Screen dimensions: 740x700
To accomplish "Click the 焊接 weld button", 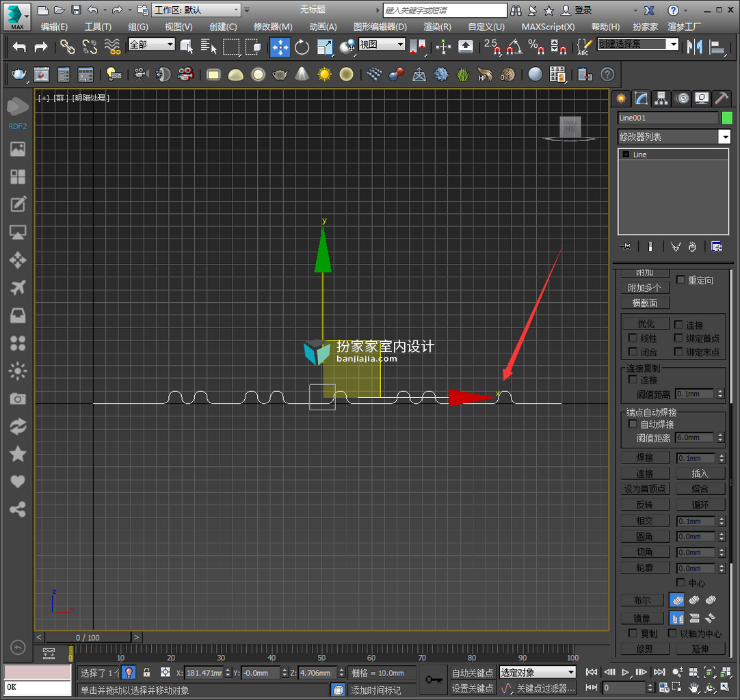I will click(645, 457).
